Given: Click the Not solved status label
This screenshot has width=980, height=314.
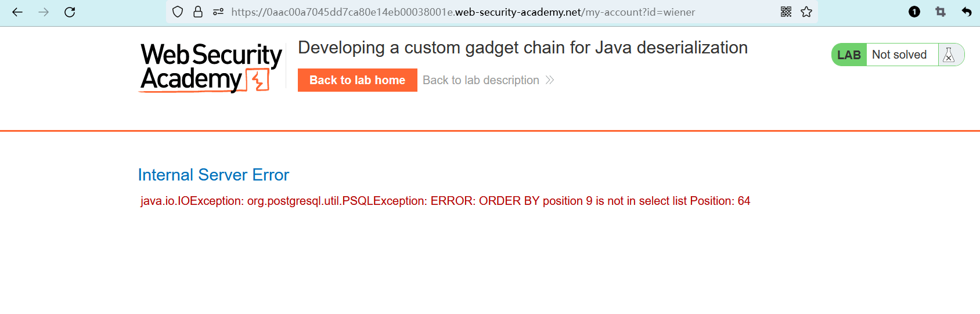Looking at the screenshot, I should point(899,55).
